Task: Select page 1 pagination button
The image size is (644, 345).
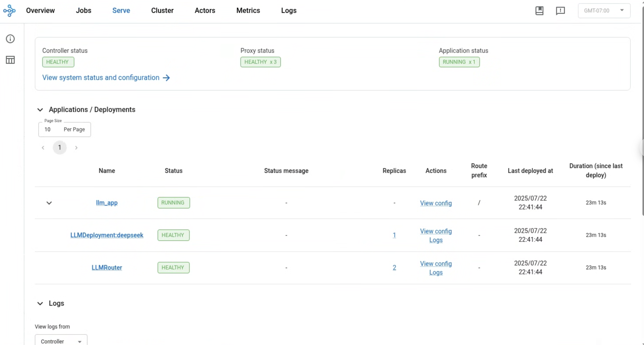Action: tap(59, 148)
